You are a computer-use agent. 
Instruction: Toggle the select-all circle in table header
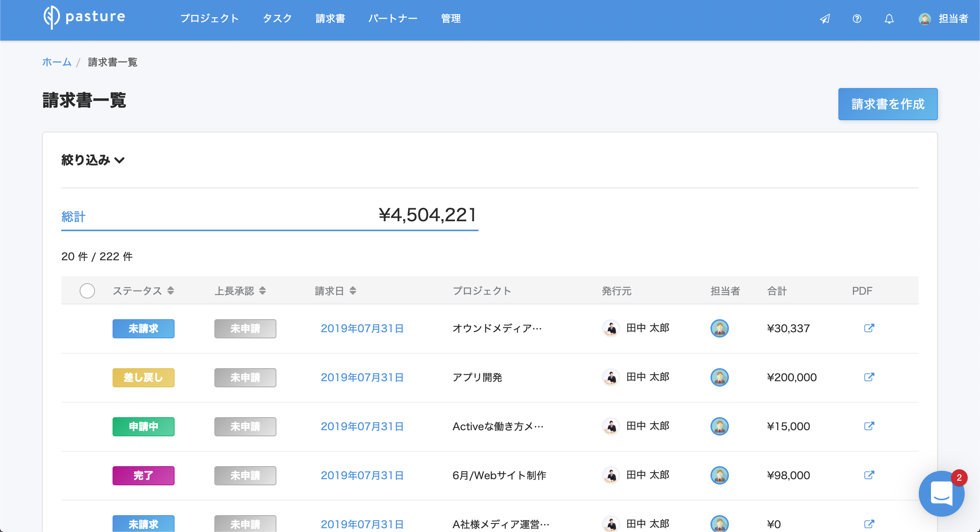coord(87,291)
